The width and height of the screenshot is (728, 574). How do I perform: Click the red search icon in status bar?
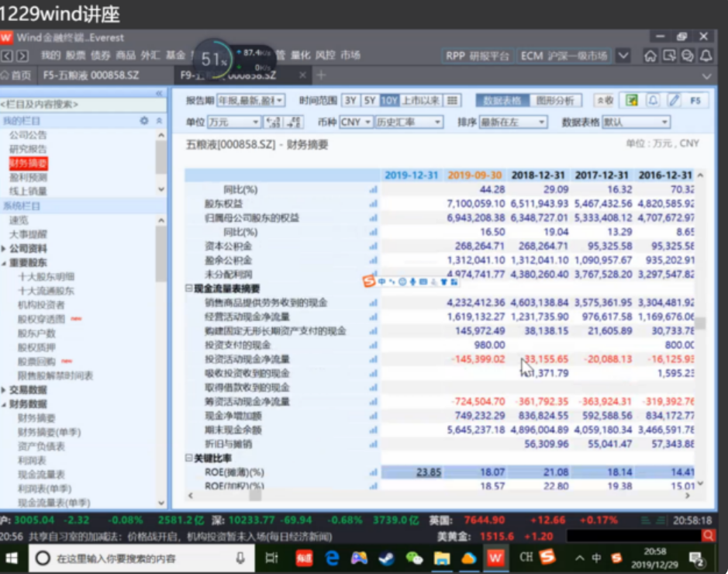click(708, 536)
